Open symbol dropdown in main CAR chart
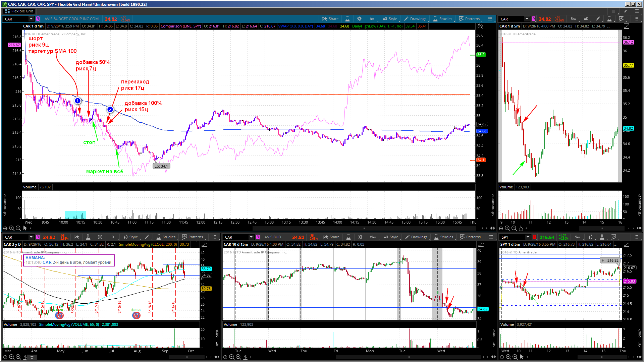Image resolution: width=644 pixels, height=362 pixels. pyautogui.click(x=31, y=19)
